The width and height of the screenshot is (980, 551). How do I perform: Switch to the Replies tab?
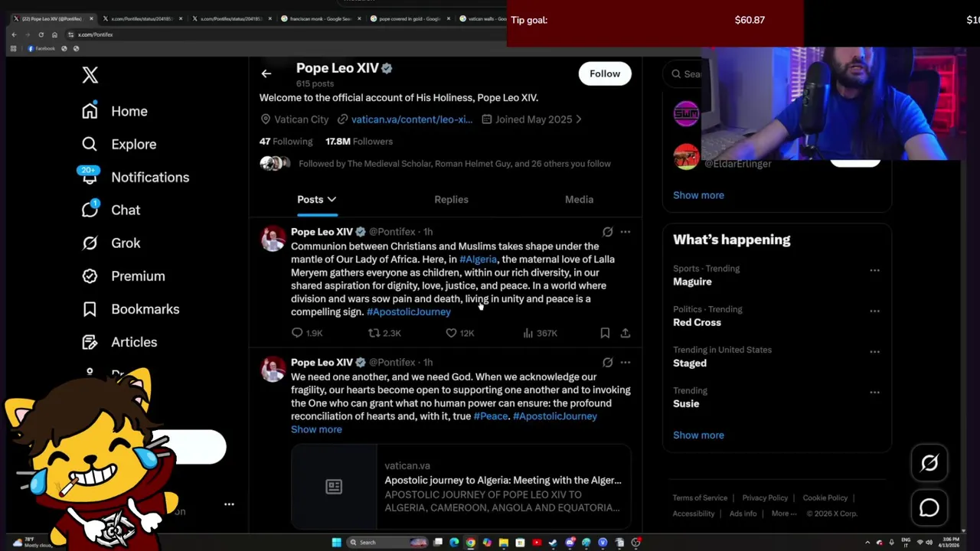(x=451, y=200)
